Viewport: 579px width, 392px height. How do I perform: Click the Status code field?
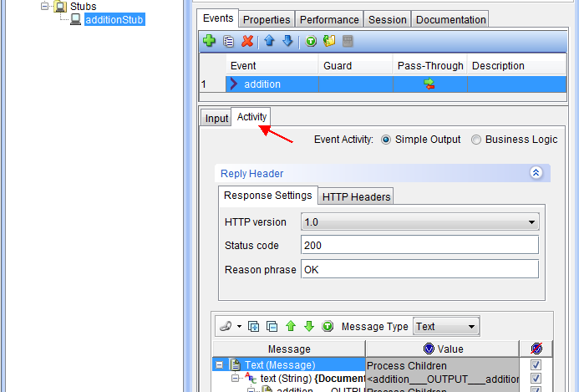coord(419,245)
